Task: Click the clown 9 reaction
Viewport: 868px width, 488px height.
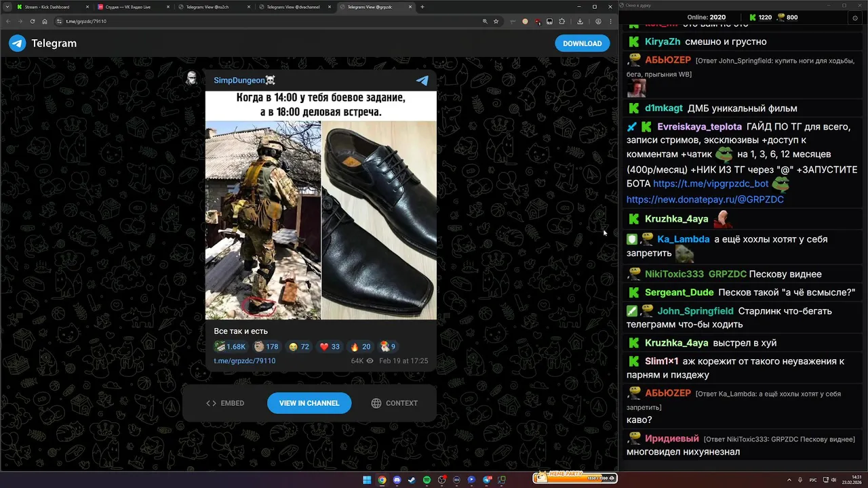Action: (388, 346)
